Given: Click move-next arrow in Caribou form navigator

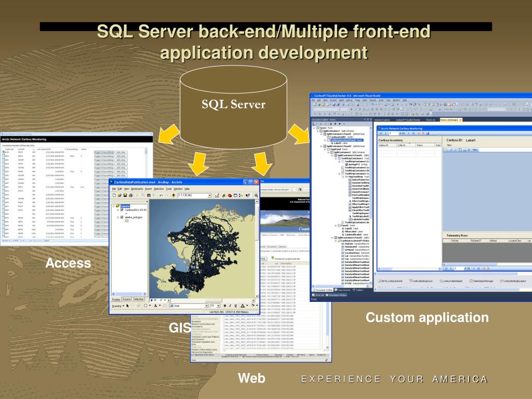Looking at the screenshot, I should coord(408,134).
